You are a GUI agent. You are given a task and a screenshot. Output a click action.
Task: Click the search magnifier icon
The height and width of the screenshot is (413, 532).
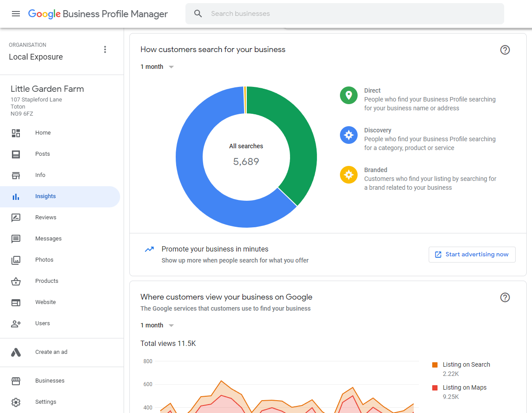point(198,13)
